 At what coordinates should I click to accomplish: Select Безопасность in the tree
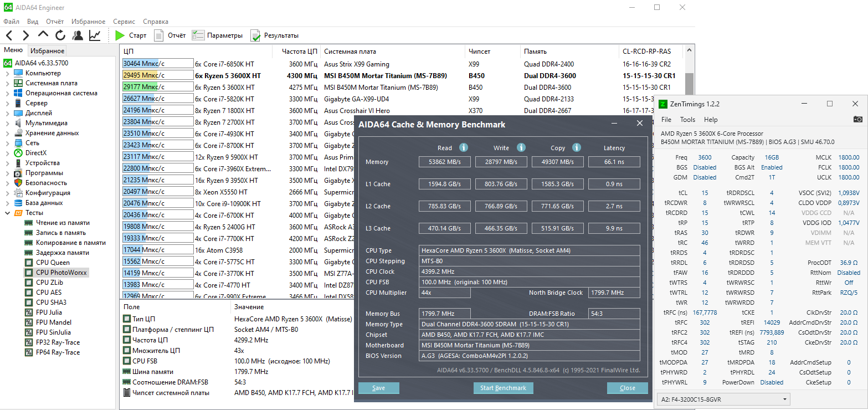coord(47,183)
